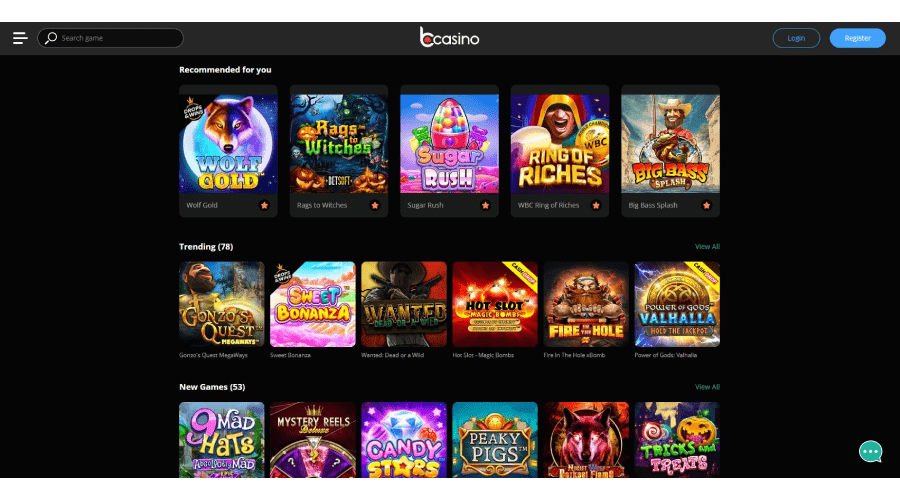Select the Fire In The Hole xBomb game
Screen dimensions: 900x500
pyautogui.click(x=586, y=304)
